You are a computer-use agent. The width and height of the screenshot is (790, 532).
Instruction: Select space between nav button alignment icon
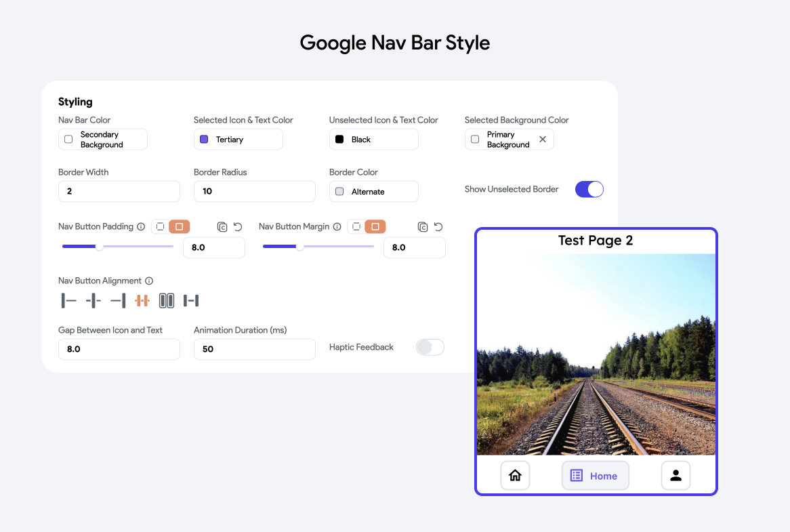click(x=191, y=301)
